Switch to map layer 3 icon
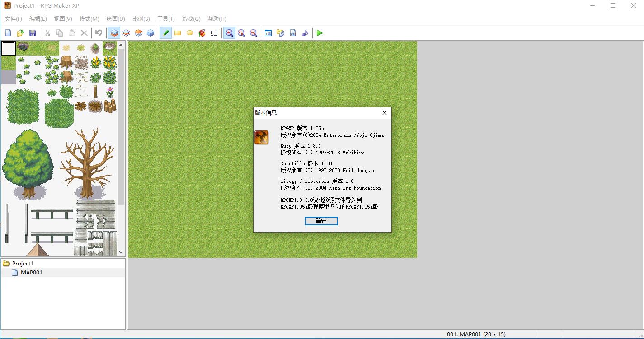 pos(139,33)
